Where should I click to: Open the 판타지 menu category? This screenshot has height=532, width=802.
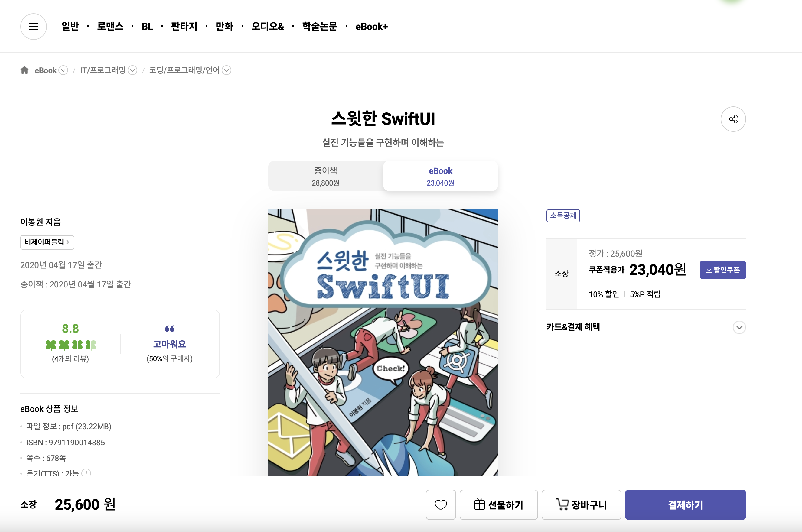(184, 27)
